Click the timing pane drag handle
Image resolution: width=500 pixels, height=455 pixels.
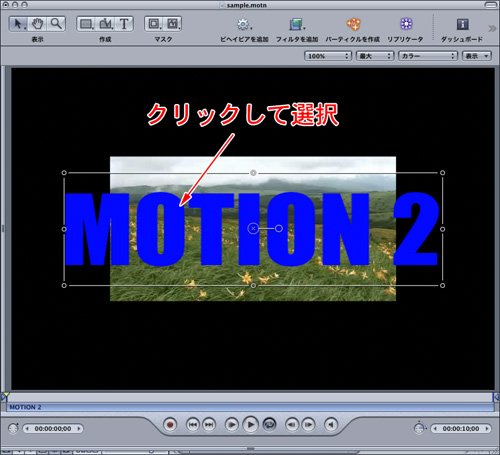click(x=250, y=449)
